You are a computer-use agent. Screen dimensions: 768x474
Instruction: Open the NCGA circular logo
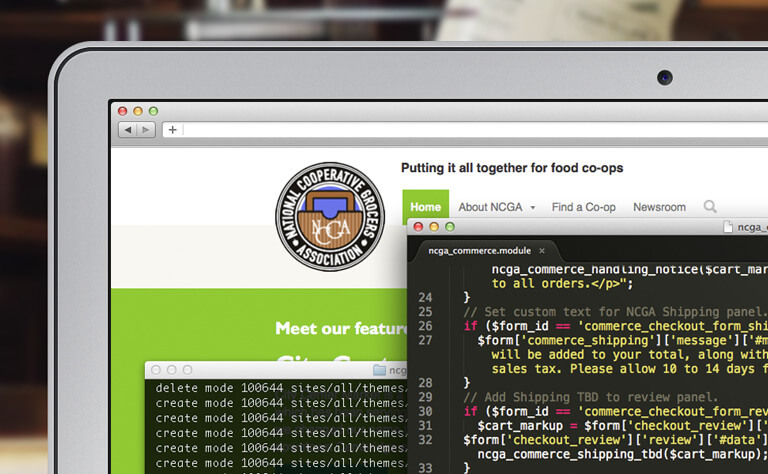click(x=330, y=216)
